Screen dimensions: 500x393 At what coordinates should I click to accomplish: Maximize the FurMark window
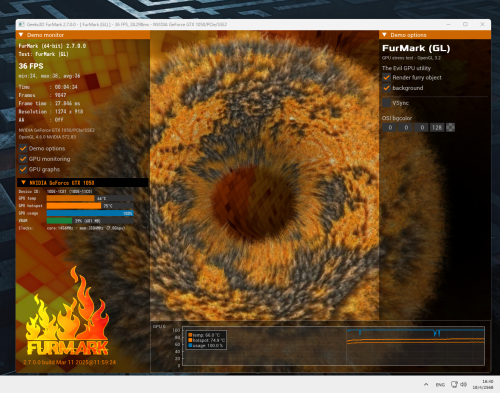click(x=465, y=24)
